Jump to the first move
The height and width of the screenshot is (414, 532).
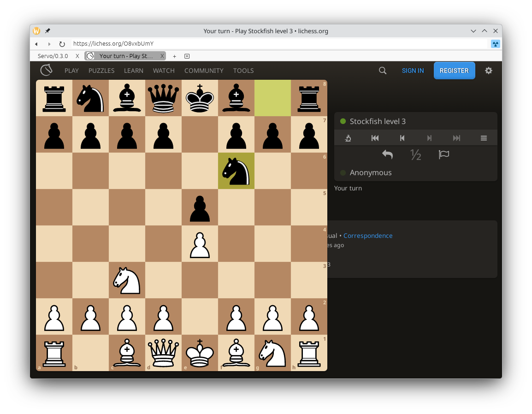[375, 138]
